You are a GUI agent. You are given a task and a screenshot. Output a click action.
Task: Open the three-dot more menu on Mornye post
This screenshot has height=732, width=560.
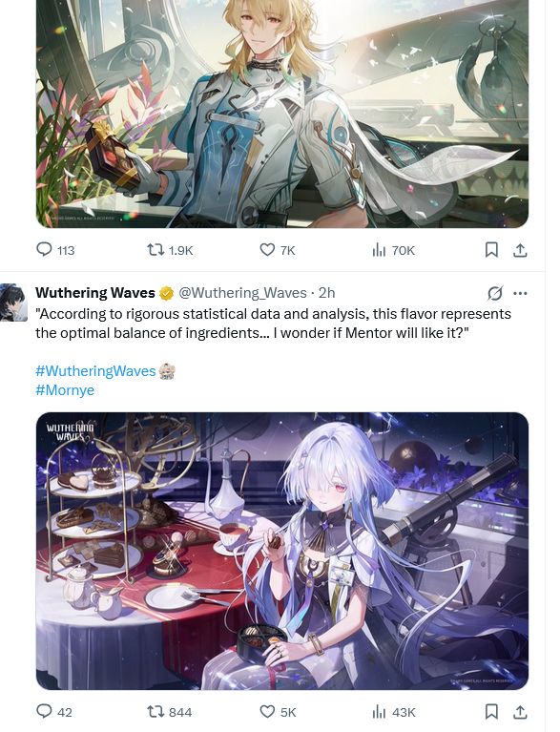pyautogui.click(x=520, y=293)
